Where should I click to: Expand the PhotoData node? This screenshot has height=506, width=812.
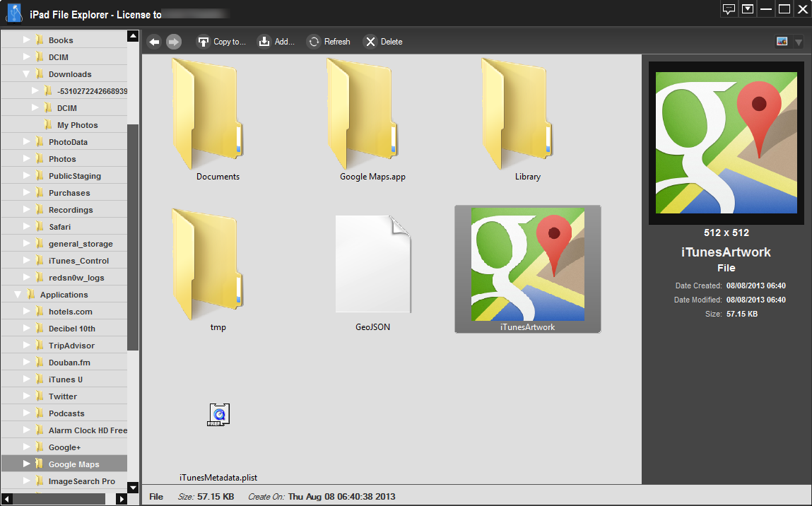click(26, 141)
